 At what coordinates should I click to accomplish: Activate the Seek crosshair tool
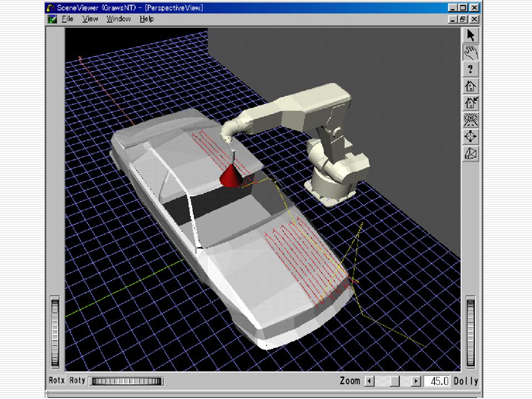coord(470,136)
